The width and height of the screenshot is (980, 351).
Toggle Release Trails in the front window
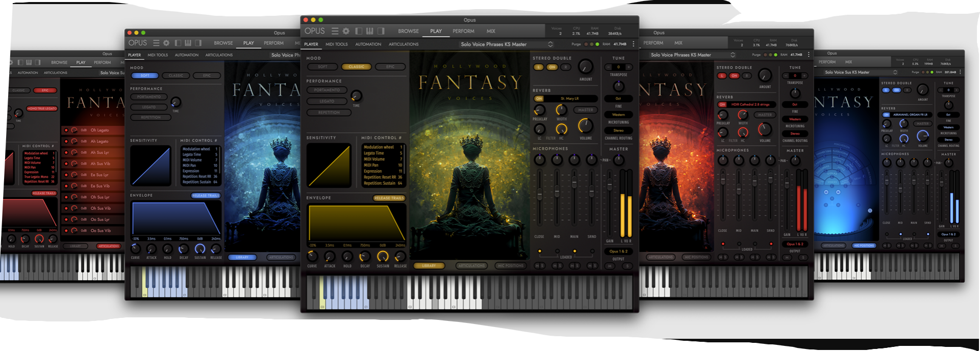pyautogui.click(x=389, y=198)
